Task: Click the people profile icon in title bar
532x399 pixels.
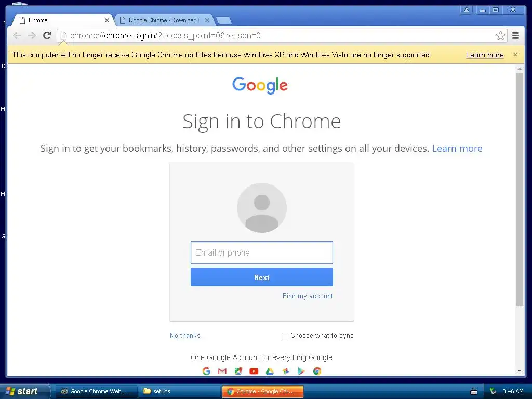Action: [x=467, y=10]
